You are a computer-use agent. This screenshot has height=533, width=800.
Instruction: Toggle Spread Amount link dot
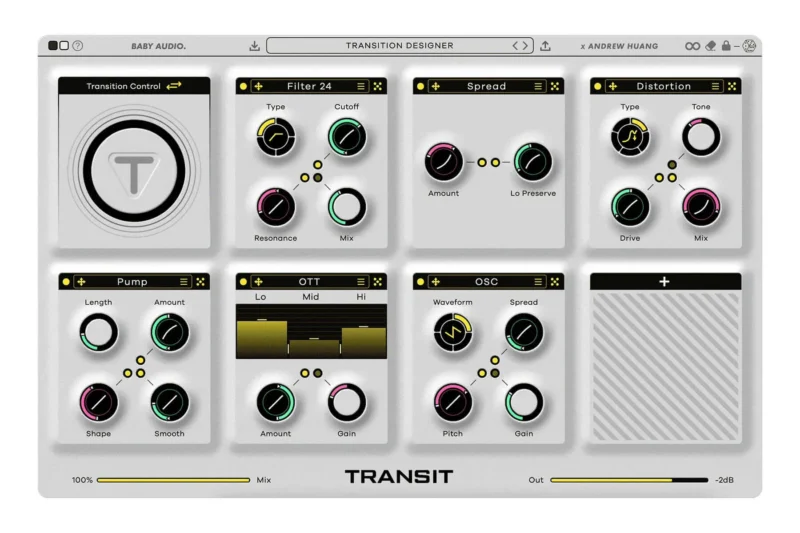(482, 162)
